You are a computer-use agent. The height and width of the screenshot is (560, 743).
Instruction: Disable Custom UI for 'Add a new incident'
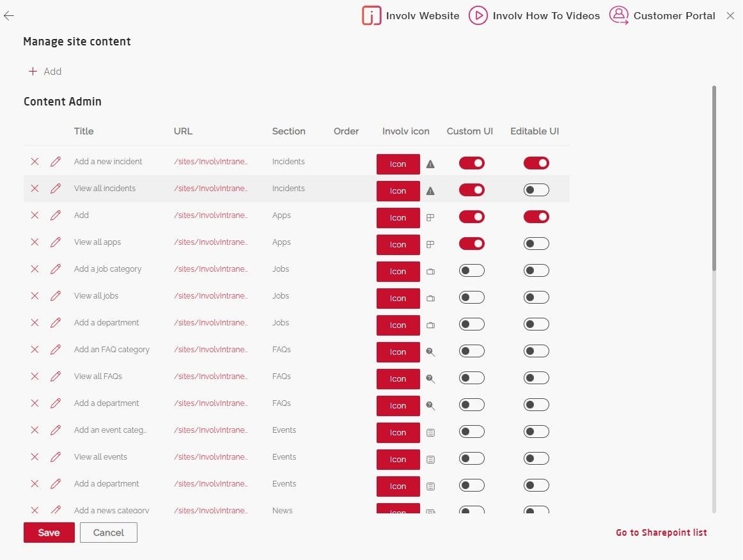point(471,163)
